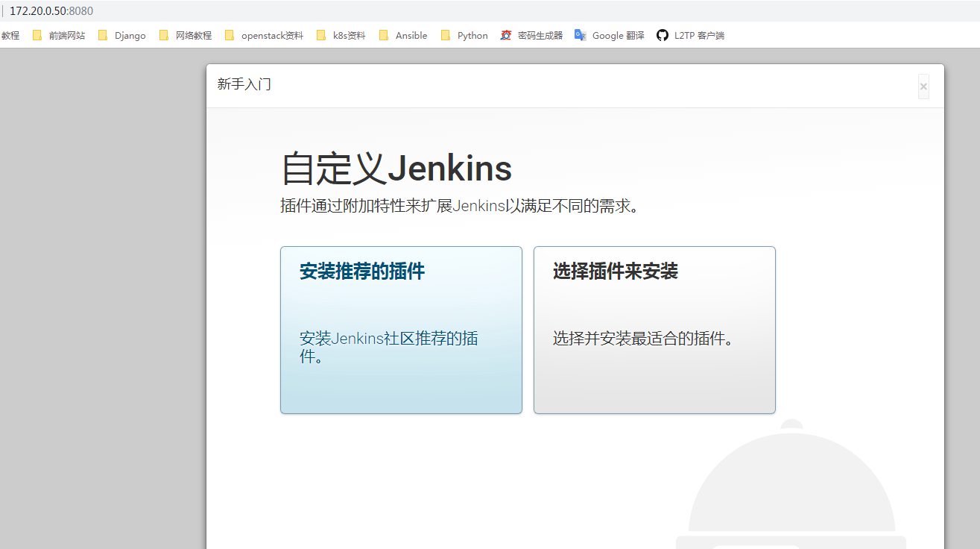Click the '安装推荐的插件' card
Viewport: 980px width, 549px height.
(401, 330)
